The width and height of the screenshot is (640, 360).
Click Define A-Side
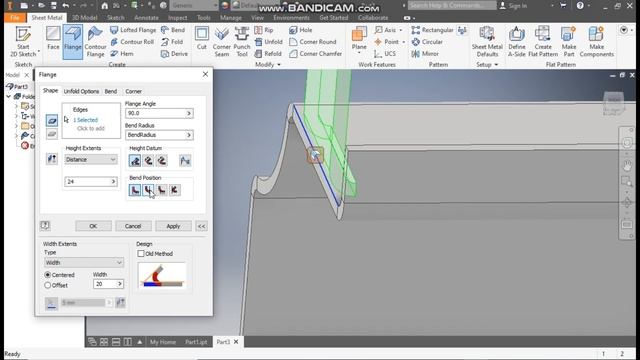click(x=517, y=41)
